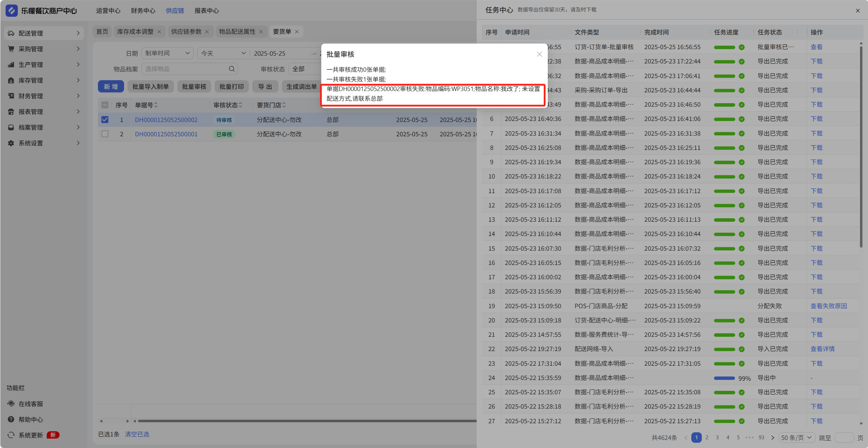The width and height of the screenshot is (868, 448).
Task: Switch to the 首页 tab
Action: click(x=102, y=31)
